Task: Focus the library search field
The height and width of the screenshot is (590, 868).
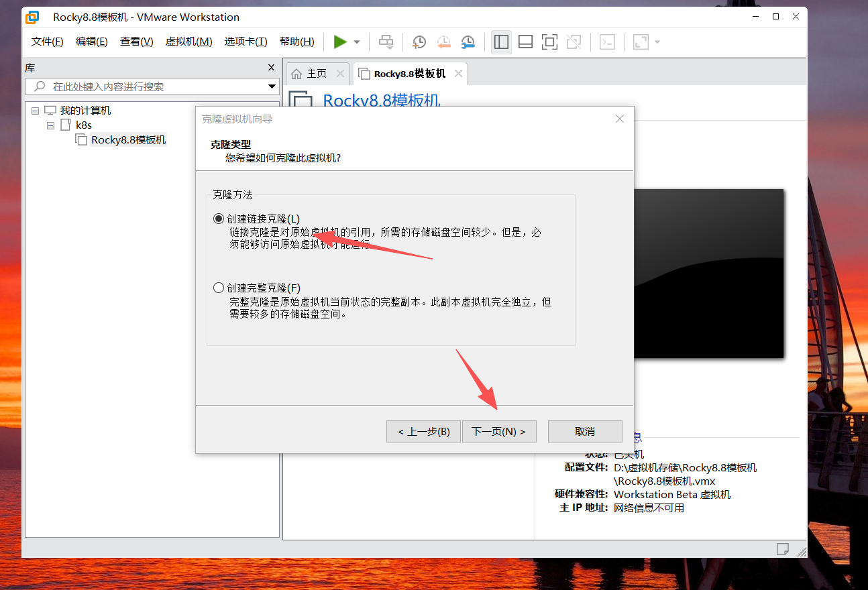Action: tap(152, 86)
